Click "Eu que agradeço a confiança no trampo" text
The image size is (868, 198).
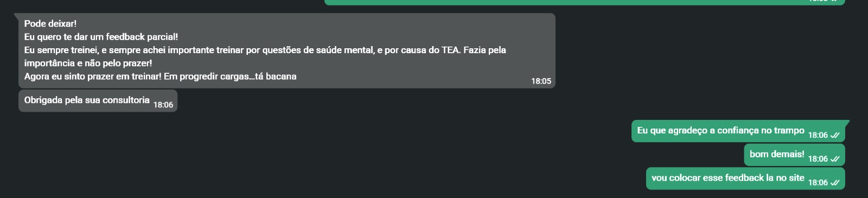(x=720, y=131)
